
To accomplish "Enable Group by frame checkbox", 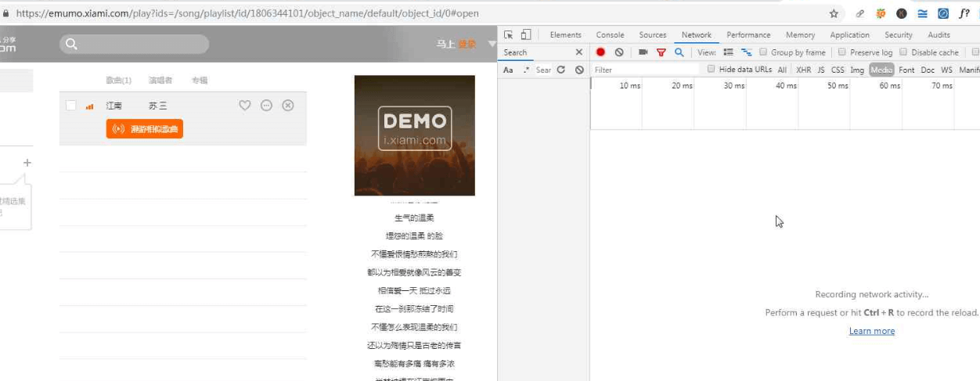I will 763,52.
